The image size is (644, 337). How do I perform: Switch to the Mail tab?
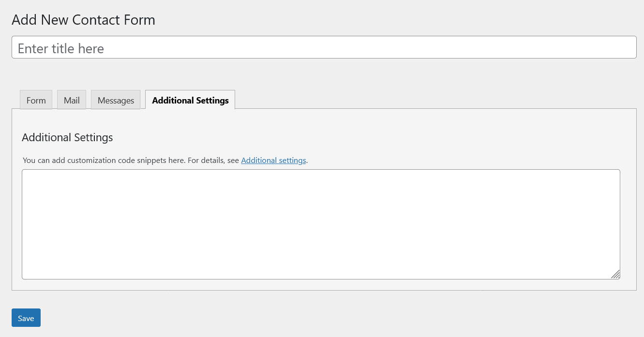[72, 100]
